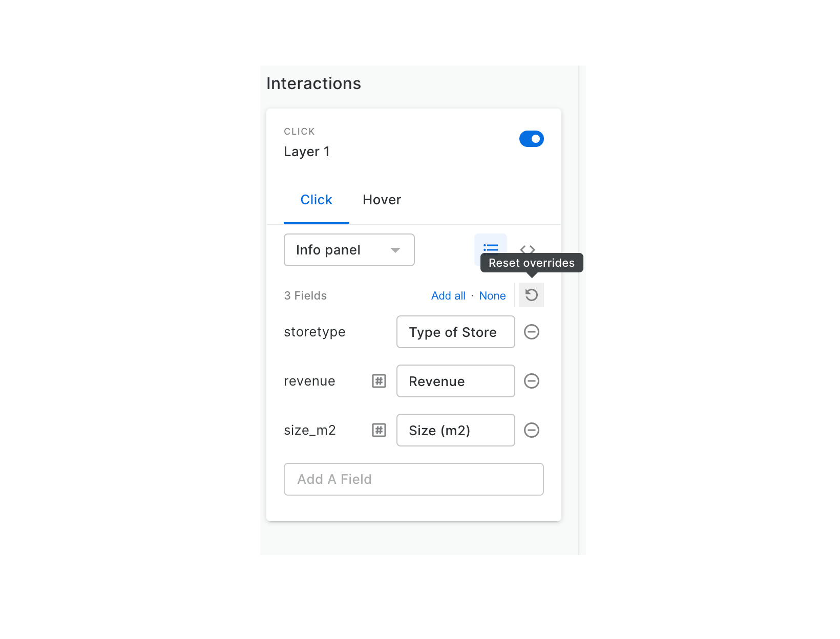
Task: Click the Layer 1 title
Action: coord(307,152)
